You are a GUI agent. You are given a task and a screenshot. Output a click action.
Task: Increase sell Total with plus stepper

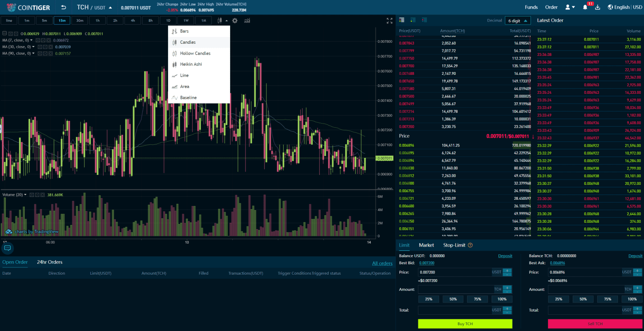pyautogui.click(x=637, y=308)
